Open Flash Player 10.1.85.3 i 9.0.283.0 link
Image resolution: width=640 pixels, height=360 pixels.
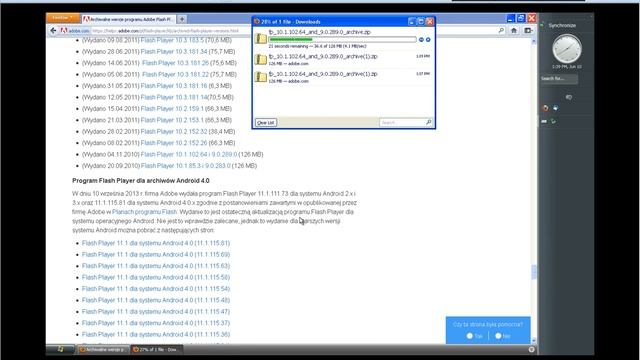[x=186, y=166]
